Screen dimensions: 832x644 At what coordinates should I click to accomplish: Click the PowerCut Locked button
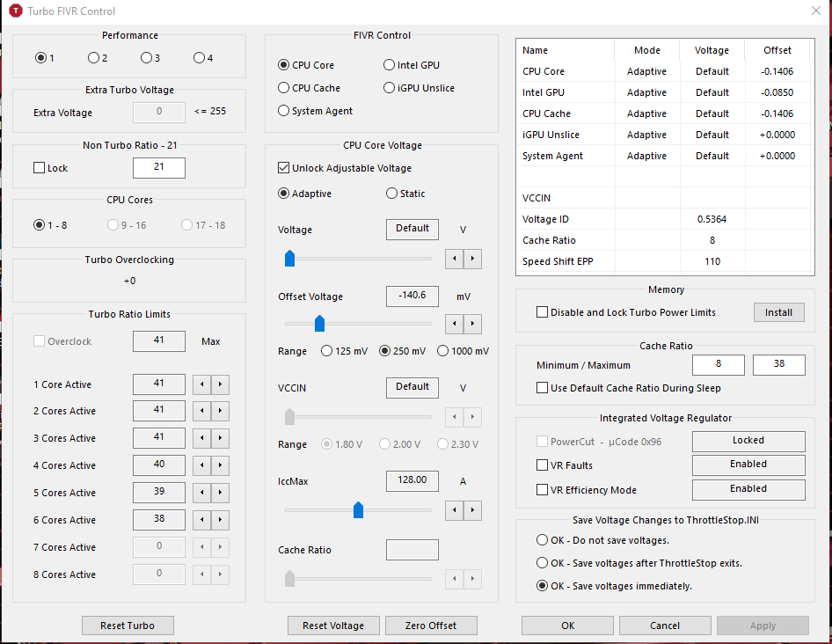[x=748, y=441]
